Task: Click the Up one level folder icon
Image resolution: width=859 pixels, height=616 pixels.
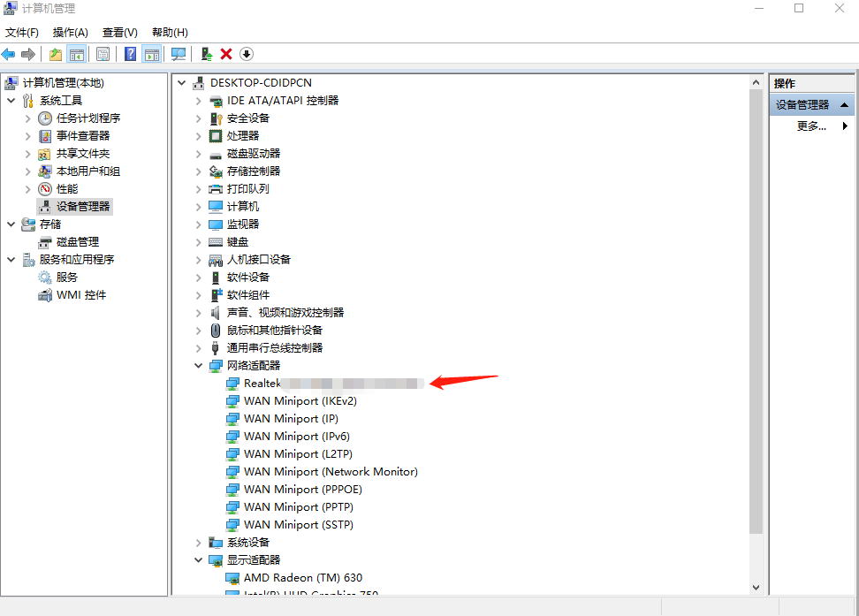Action: tap(56, 54)
